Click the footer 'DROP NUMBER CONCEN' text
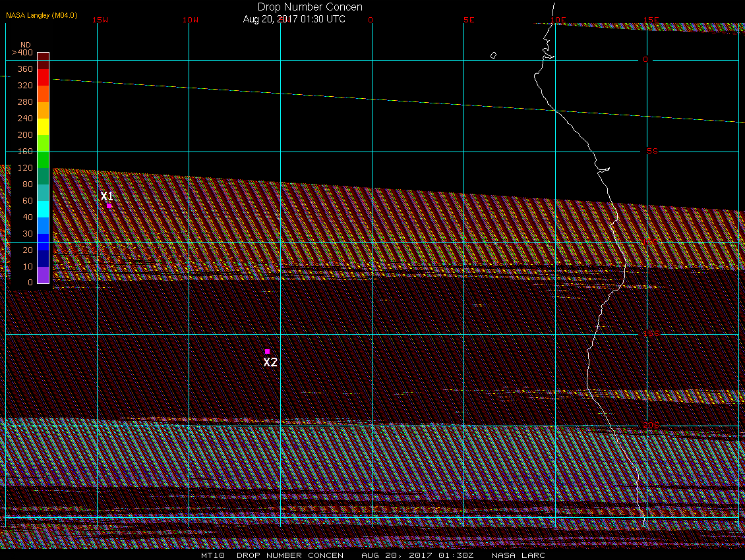This screenshot has width=745, height=560. (290, 555)
